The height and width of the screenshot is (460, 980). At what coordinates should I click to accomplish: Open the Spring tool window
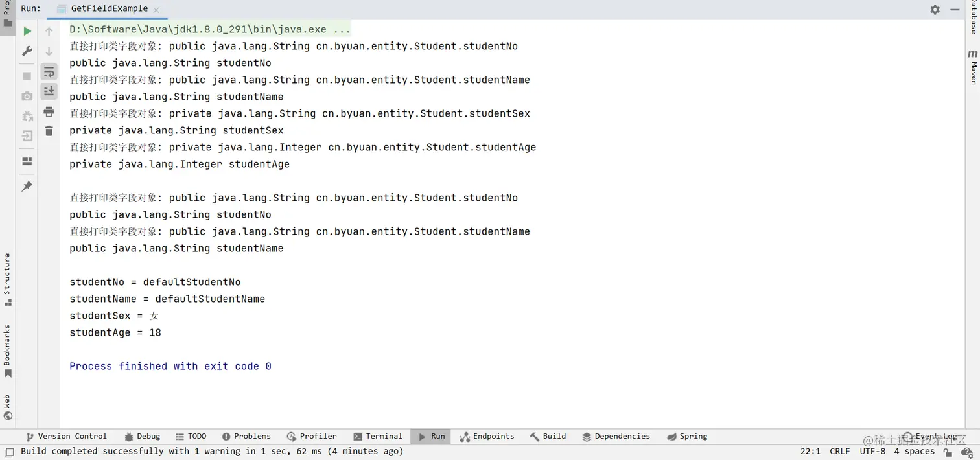coord(687,437)
